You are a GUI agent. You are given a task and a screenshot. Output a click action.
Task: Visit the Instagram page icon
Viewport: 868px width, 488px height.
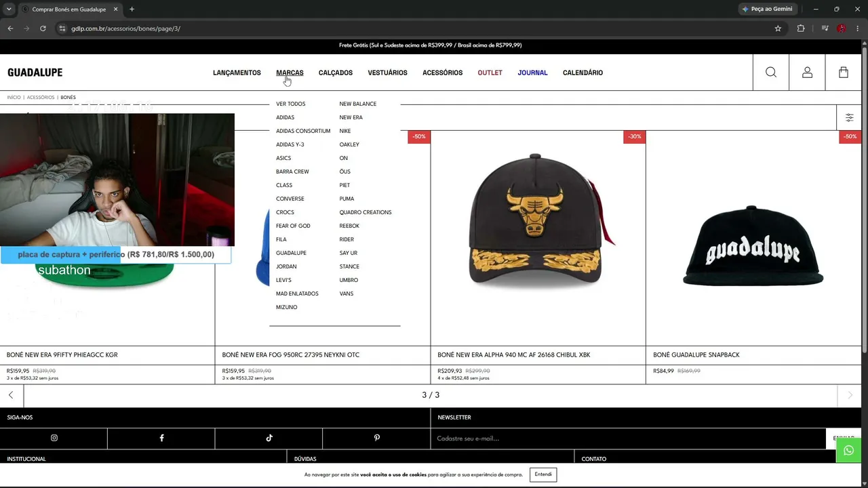pos(54,438)
